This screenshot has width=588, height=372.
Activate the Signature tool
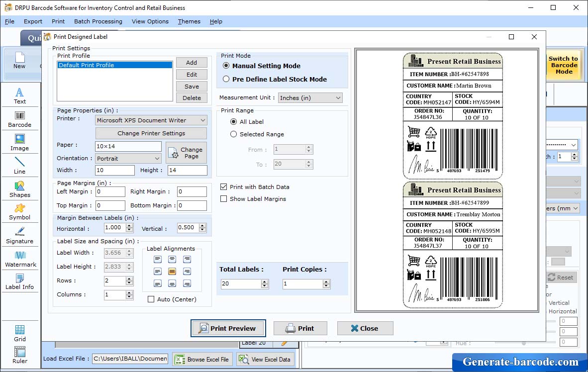(x=20, y=236)
